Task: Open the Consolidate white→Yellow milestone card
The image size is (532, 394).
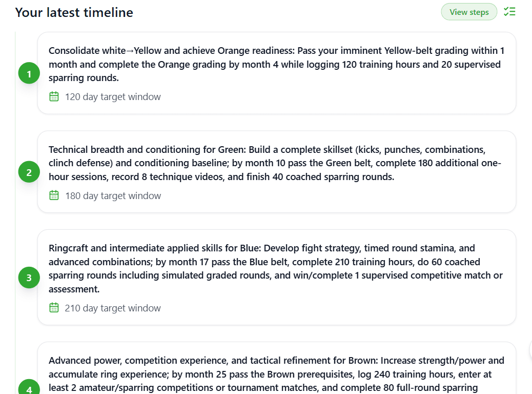Action: coord(277,64)
